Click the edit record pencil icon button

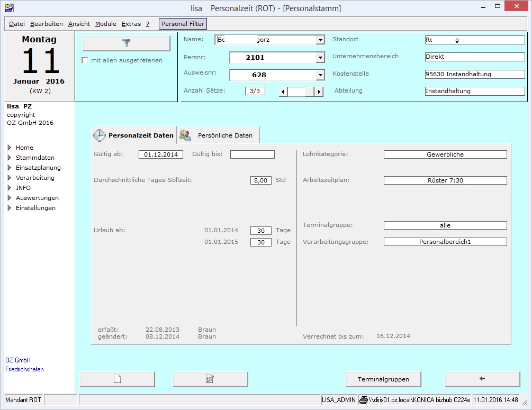point(210,379)
